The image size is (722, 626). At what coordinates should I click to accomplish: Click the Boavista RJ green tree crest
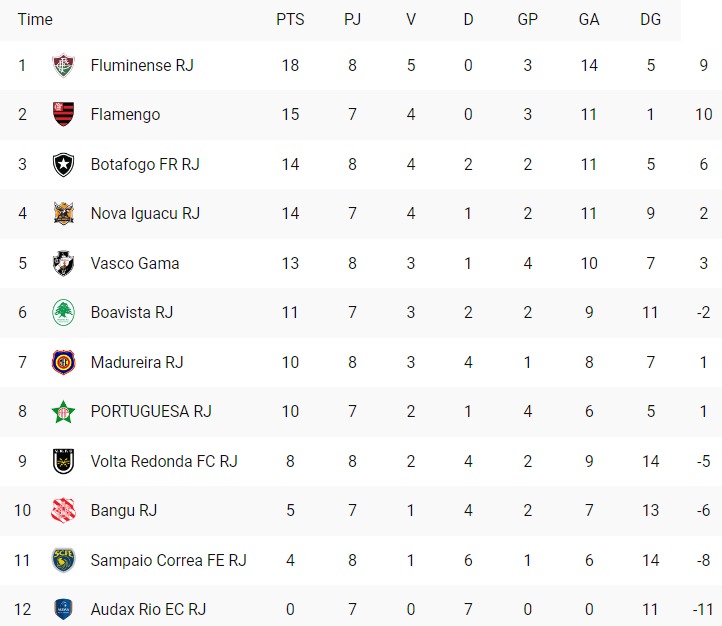coord(64,312)
